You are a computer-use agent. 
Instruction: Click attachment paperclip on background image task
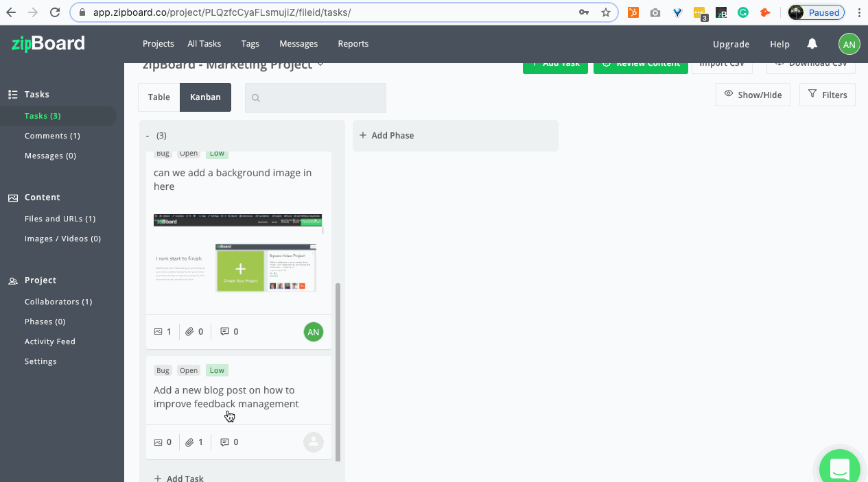(190, 332)
